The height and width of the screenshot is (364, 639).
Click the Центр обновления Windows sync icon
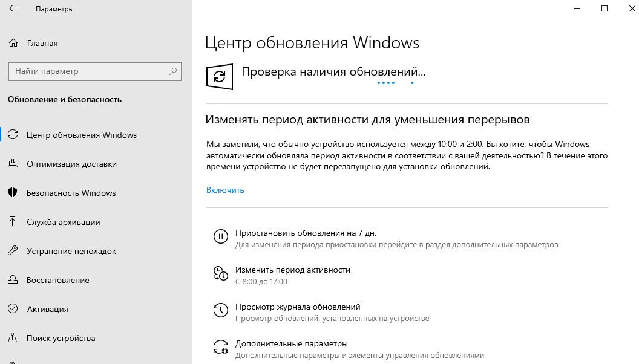[13, 135]
